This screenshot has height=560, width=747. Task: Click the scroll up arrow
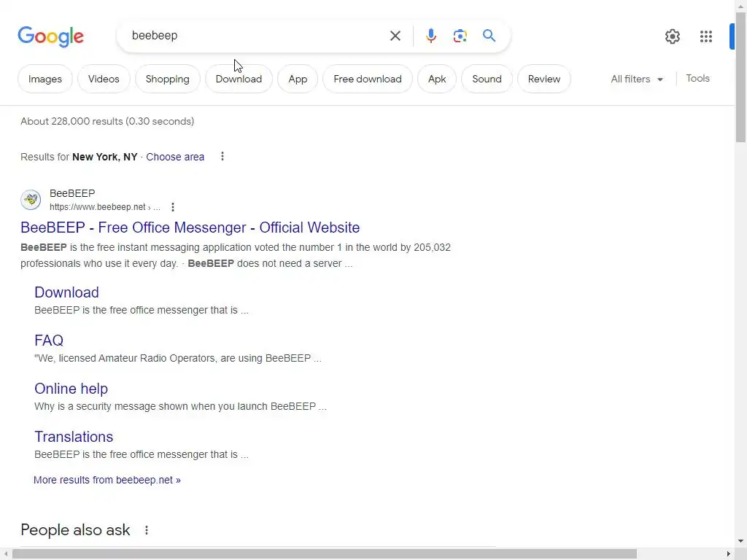point(741,7)
